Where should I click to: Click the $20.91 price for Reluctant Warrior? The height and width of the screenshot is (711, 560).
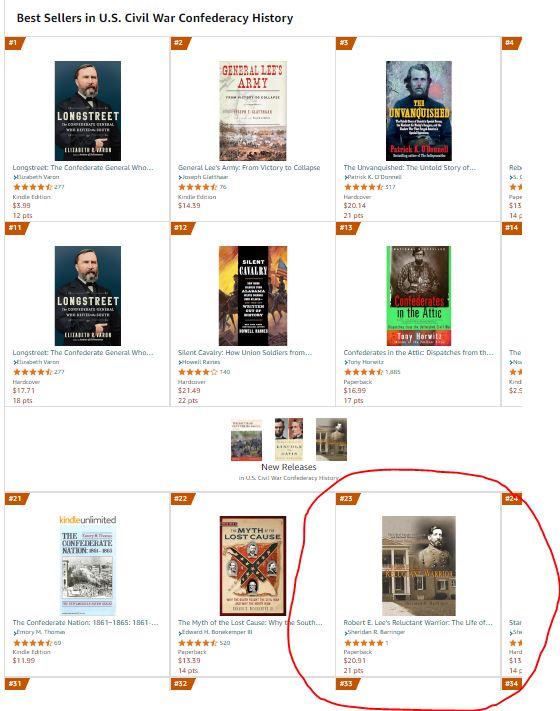coord(355,661)
